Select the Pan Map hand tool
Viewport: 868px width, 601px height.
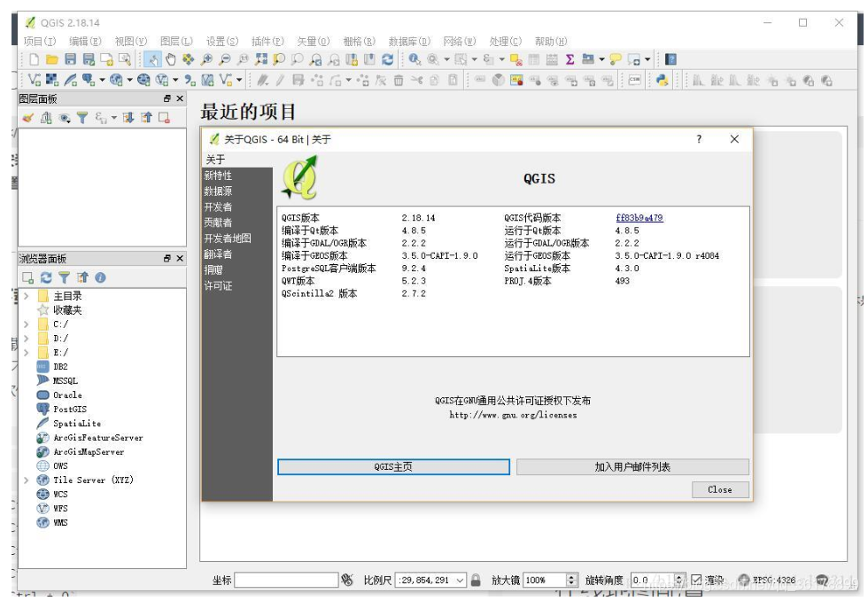(x=171, y=59)
